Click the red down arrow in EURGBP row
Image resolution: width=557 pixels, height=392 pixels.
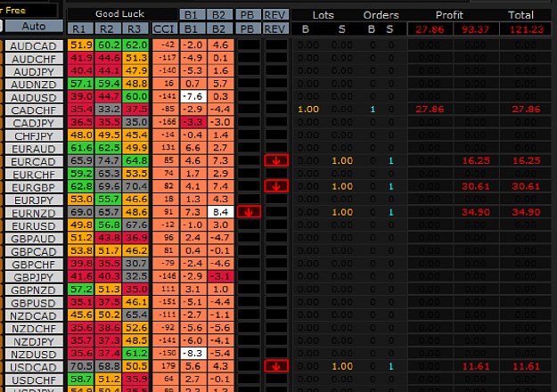tap(276, 186)
